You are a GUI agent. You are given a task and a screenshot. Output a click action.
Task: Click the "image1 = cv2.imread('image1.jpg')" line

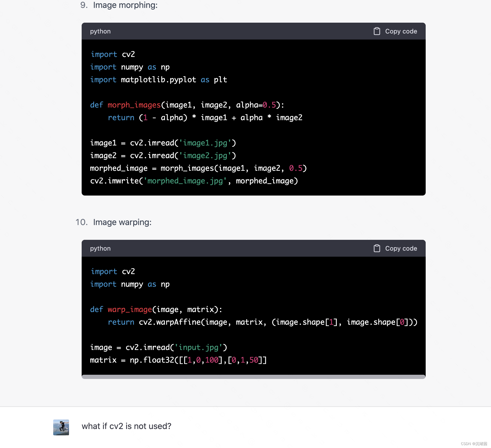(163, 143)
